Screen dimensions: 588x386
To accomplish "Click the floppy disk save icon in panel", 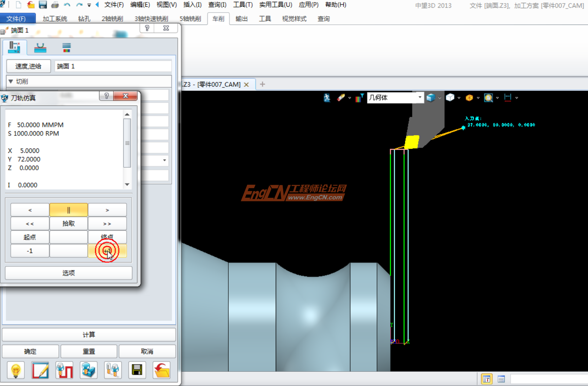I will pos(137,370).
